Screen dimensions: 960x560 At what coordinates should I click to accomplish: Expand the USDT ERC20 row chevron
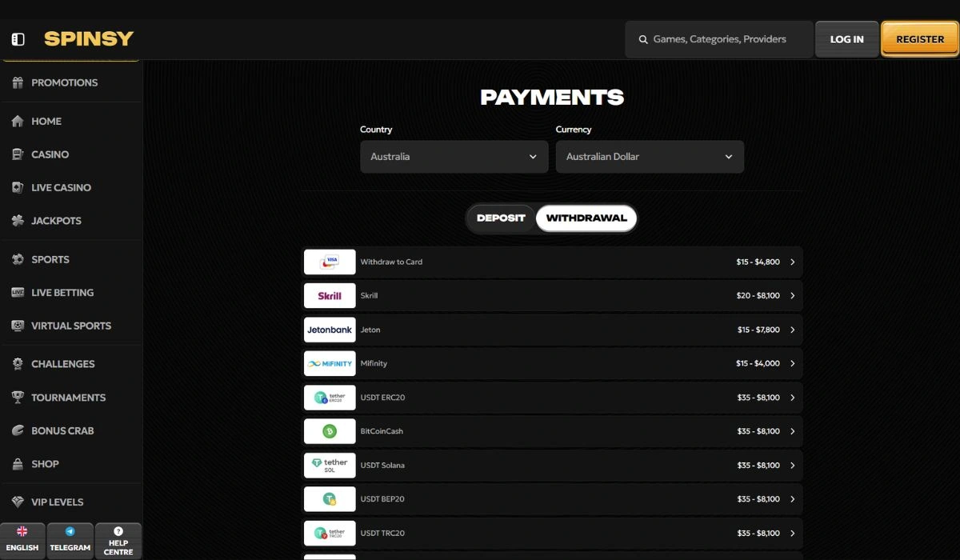tap(792, 398)
